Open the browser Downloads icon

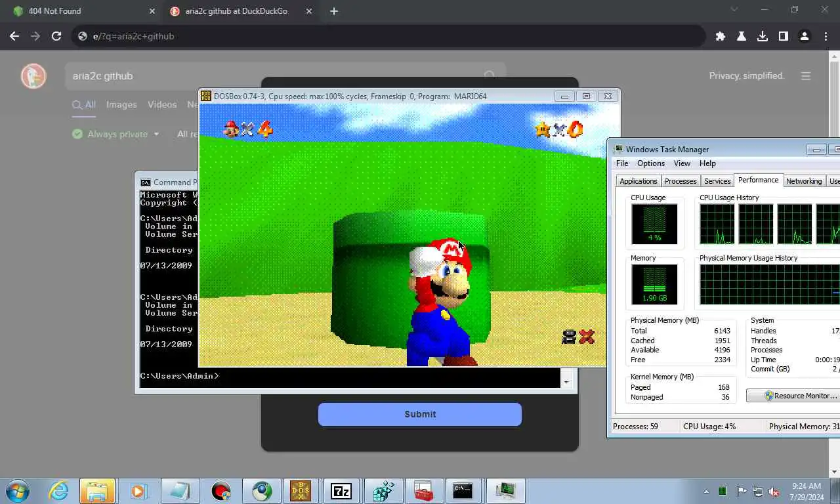763,36
